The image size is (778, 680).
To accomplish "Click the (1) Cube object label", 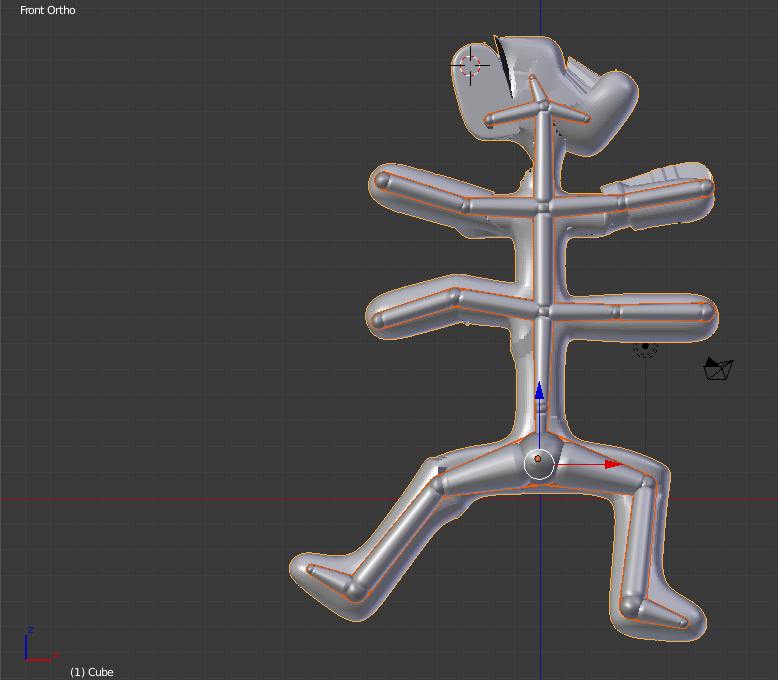I will [x=91, y=672].
